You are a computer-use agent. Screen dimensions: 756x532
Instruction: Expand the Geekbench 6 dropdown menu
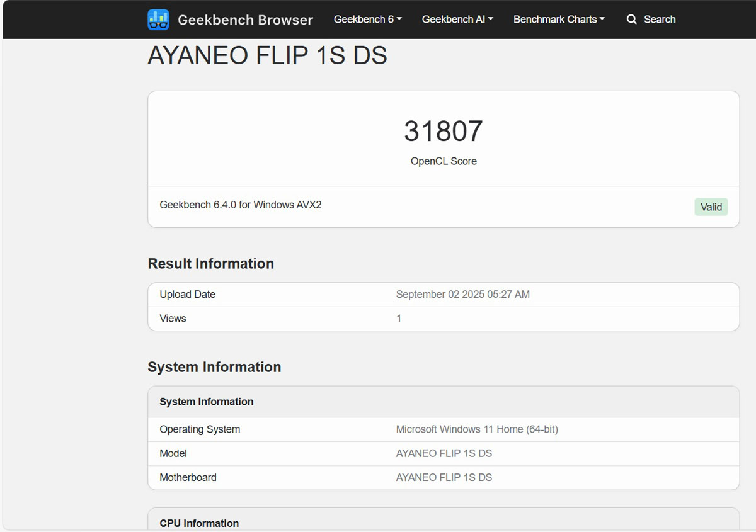pyautogui.click(x=368, y=20)
